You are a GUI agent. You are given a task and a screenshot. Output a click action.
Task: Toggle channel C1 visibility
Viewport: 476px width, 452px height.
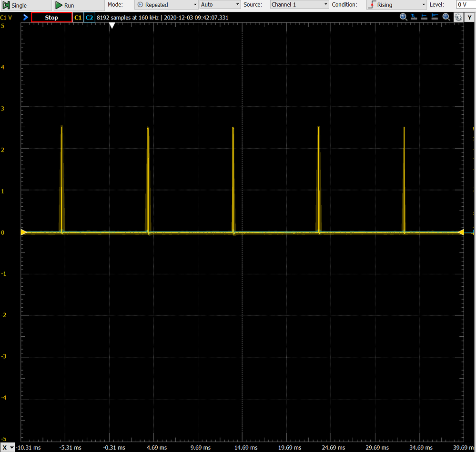coord(78,18)
